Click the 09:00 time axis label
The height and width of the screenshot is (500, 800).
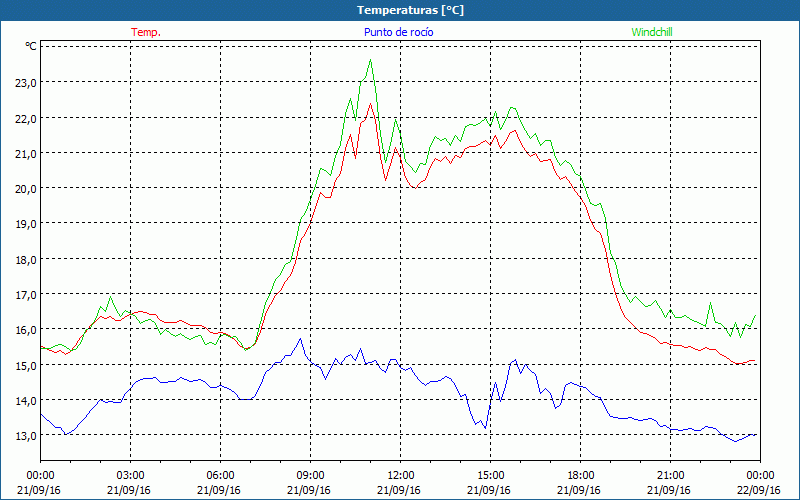pos(310,476)
